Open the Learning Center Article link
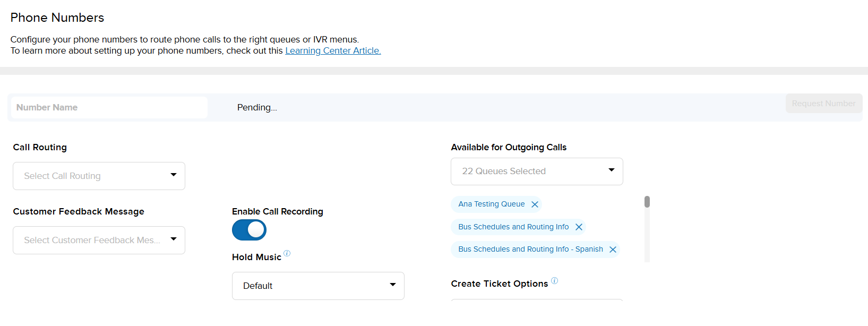Screen dimensions: 868x326 333,51
